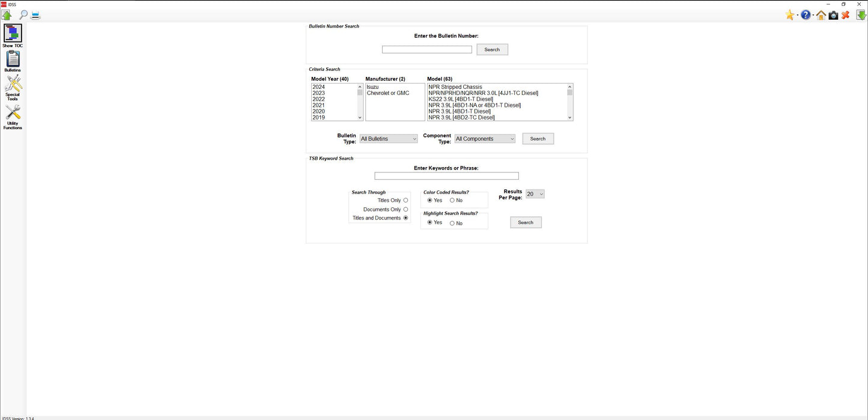Open Utility Functions
Image resolution: width=868 pixels, height=420 pixels.
(x=12, y=113)
